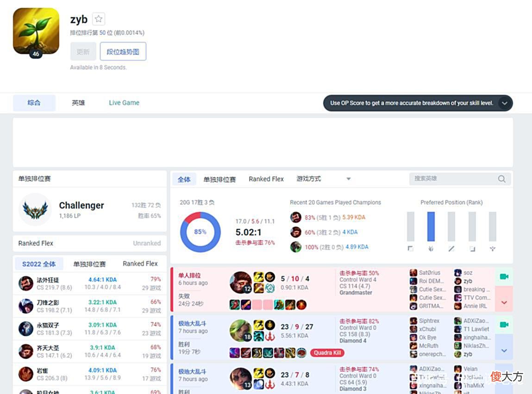Click the support position icon
Screen dimensions: 532x394
pyautogui.click(x=493, y=249)
